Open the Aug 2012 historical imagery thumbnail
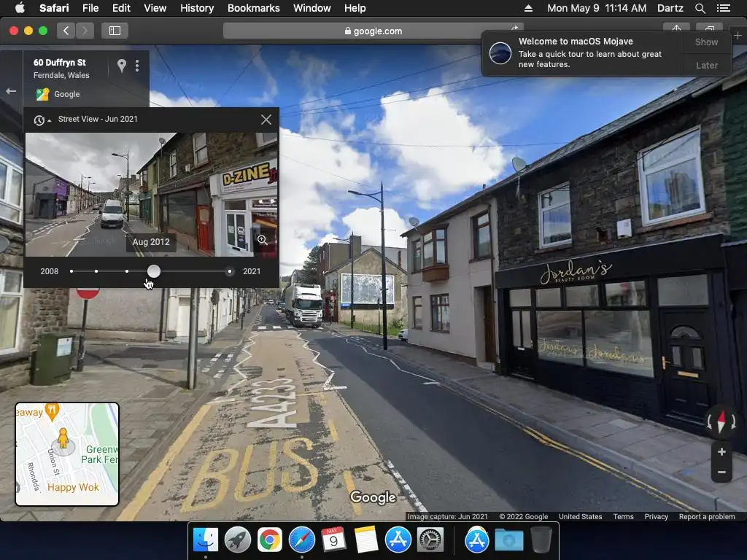747x560 pixels. [x=152, y=194]
